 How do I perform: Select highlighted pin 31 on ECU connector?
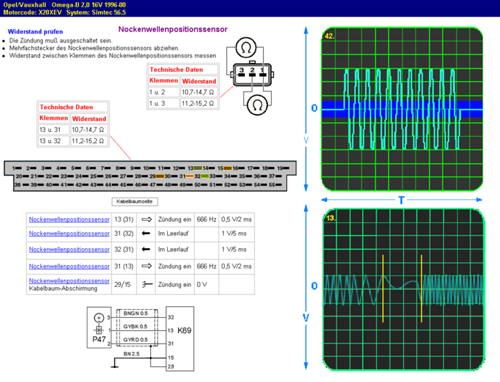(x=189, y=176)
